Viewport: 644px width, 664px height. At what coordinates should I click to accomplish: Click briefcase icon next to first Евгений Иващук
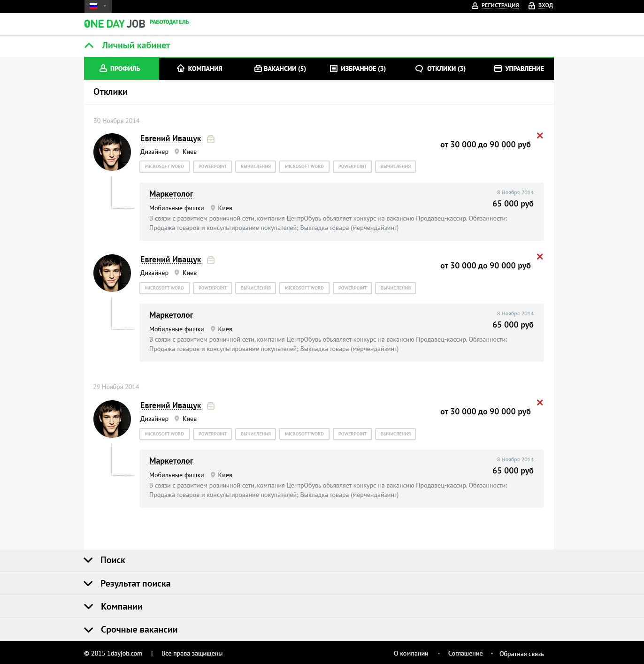point(211,139)
